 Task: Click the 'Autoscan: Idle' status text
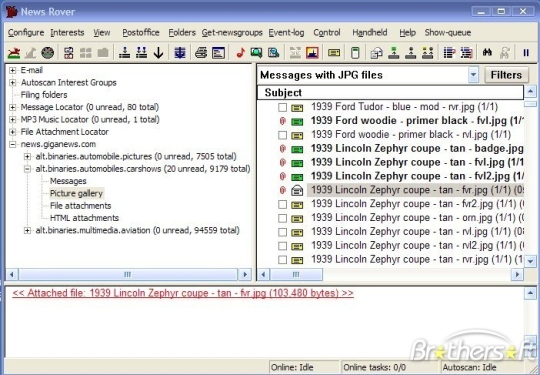click(x=470, y=367)
